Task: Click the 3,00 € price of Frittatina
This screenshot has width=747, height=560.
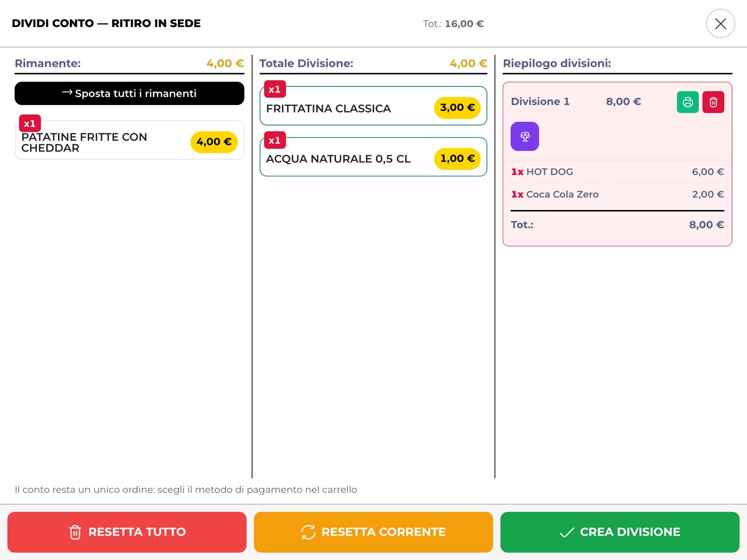Action: pyautogui.click(x=457, y=108)
